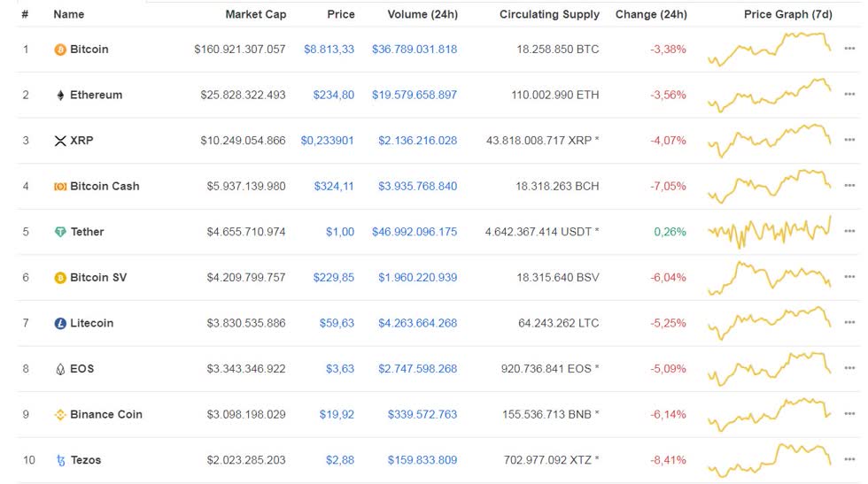Open the three-dot menu for Litecoin row
Screen dimensions: 868x484
(x=849, y=322)
